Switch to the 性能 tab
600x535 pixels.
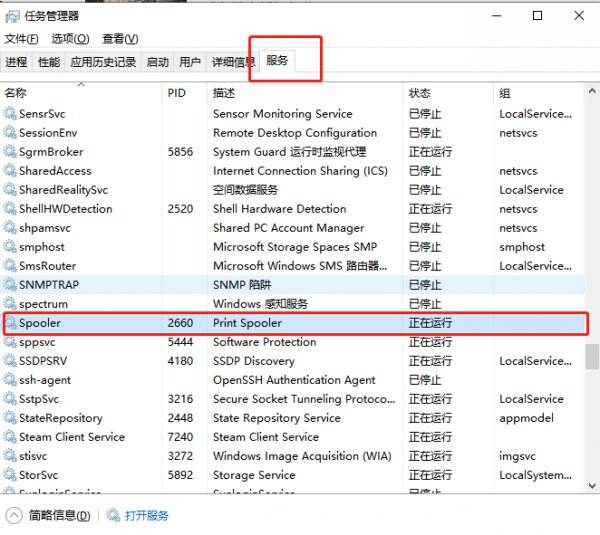coord(49,62)
